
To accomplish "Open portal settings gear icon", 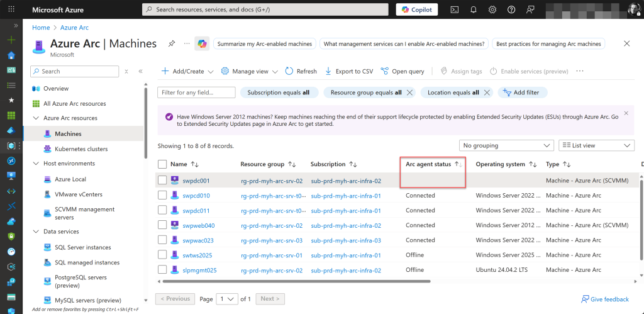I will coord(492,9).
